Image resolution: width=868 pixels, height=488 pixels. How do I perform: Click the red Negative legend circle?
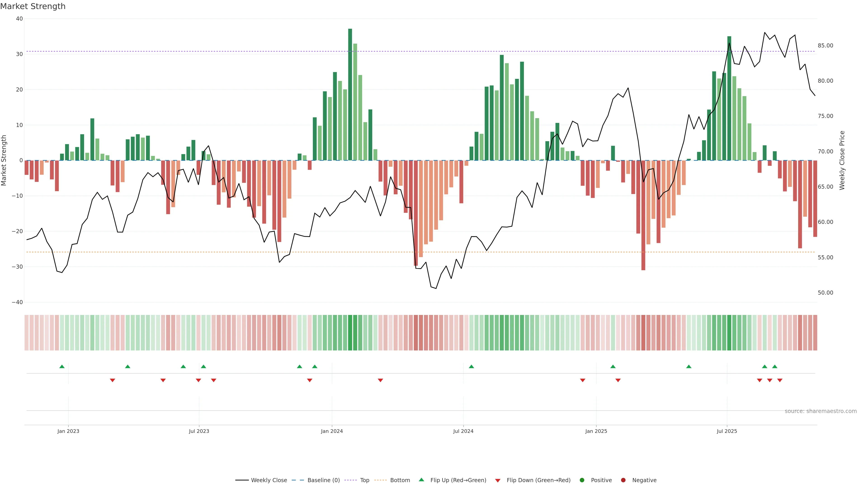623,480
